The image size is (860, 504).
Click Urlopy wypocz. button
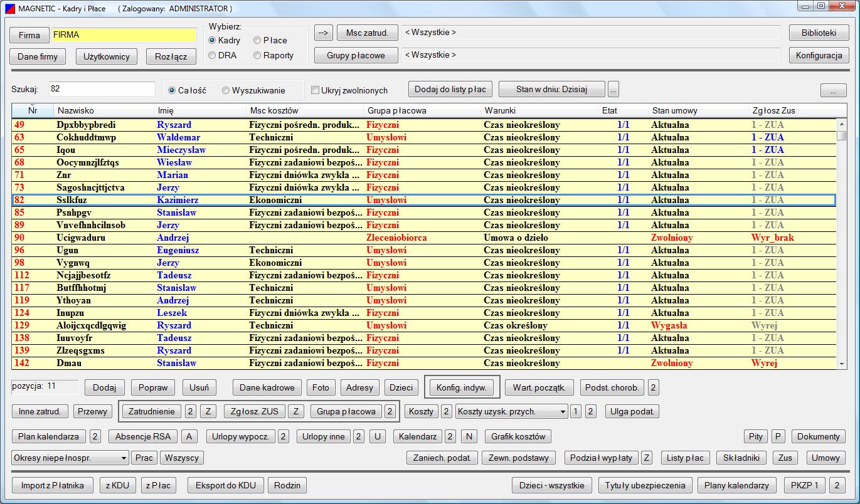(x=241, y=436)
